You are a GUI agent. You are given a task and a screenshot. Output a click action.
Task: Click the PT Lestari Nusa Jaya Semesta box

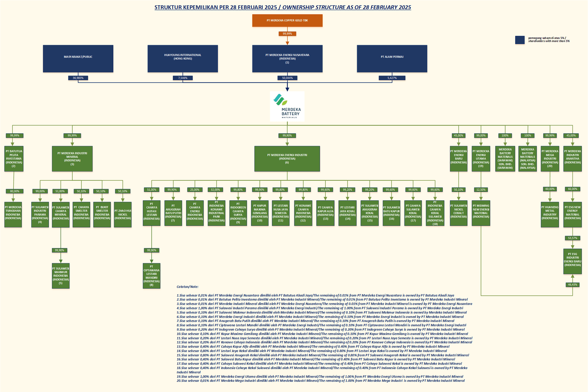tap(281, 213)
